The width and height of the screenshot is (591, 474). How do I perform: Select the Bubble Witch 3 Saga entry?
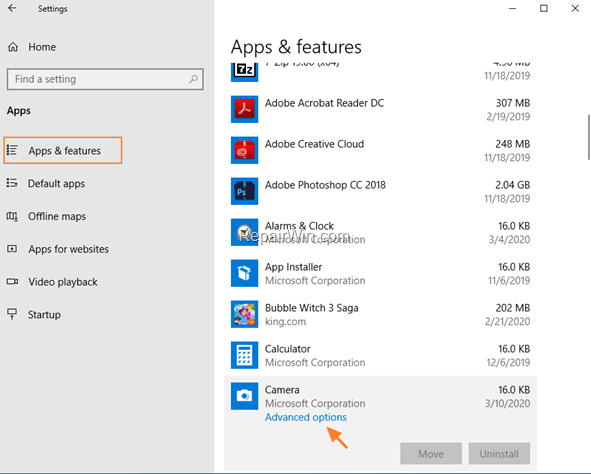[380, 314]
